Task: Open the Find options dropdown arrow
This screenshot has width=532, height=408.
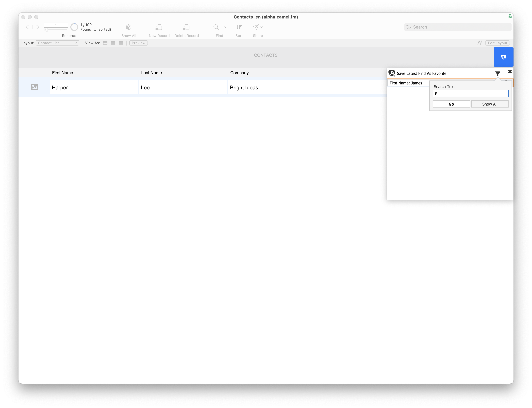Action: click(x=225, y=27)
